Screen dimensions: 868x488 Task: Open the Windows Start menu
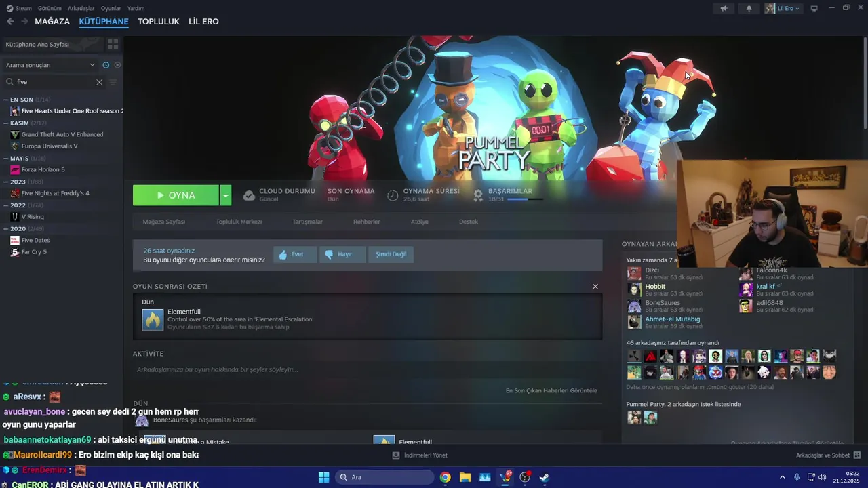tap(323, 477)
